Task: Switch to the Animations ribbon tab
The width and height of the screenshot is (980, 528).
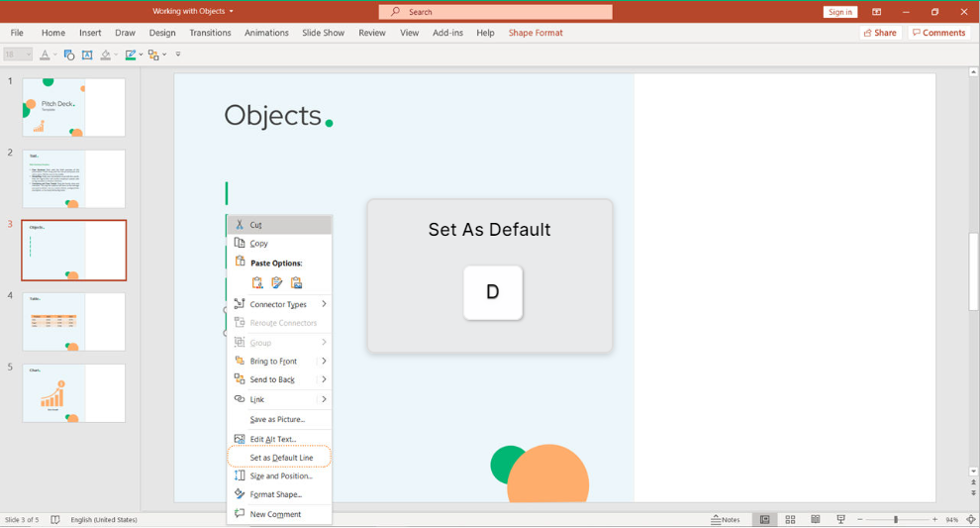Action: [x=266, y=33]
